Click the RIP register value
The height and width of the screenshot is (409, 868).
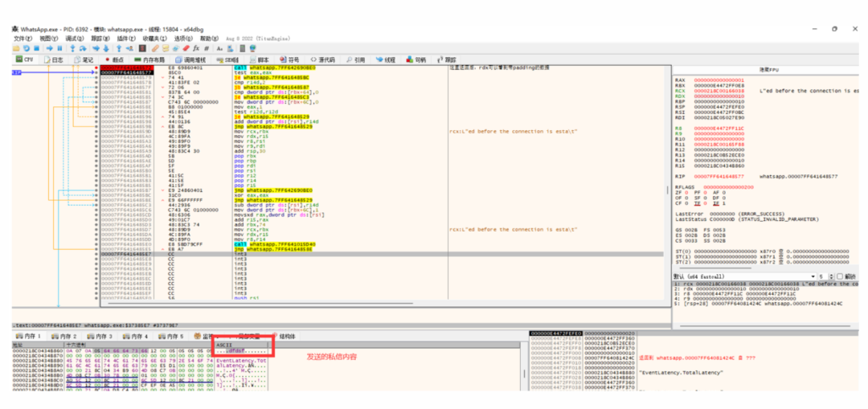click(x=719, y=176)
